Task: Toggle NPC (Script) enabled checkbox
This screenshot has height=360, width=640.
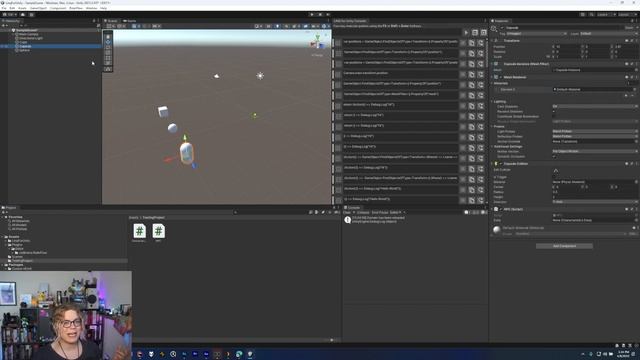Action: tap(501, 209)
